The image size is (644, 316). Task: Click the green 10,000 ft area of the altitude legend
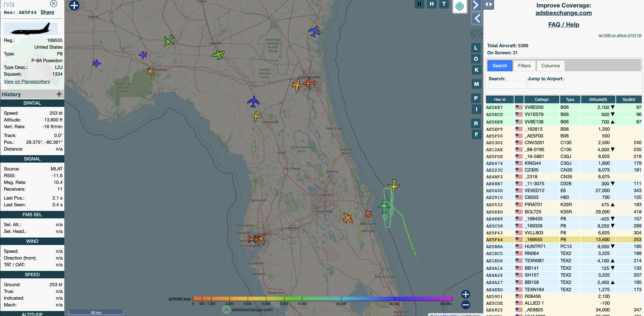(302, 299)
